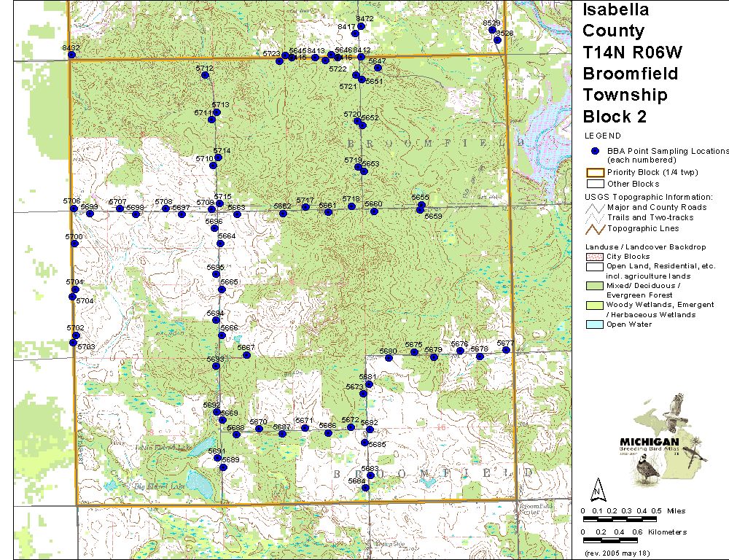Click the Priority Block legend box

click(595, 173)
